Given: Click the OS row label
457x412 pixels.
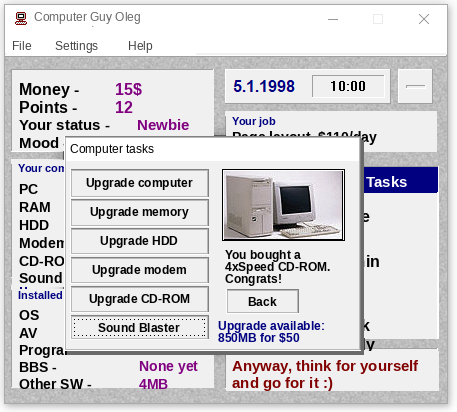Looking at the screenshot, I should click(x=29, y=315).
